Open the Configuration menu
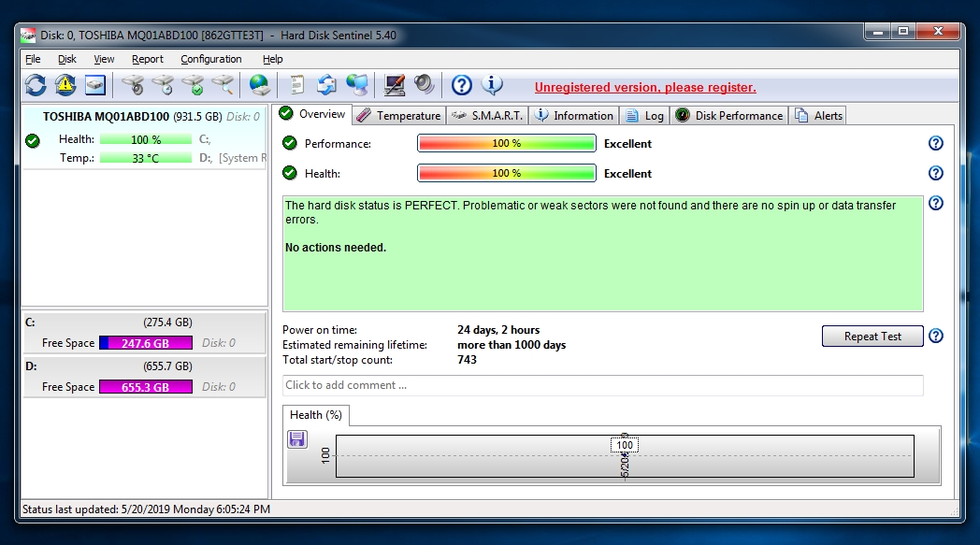 (x=211, y=59)
